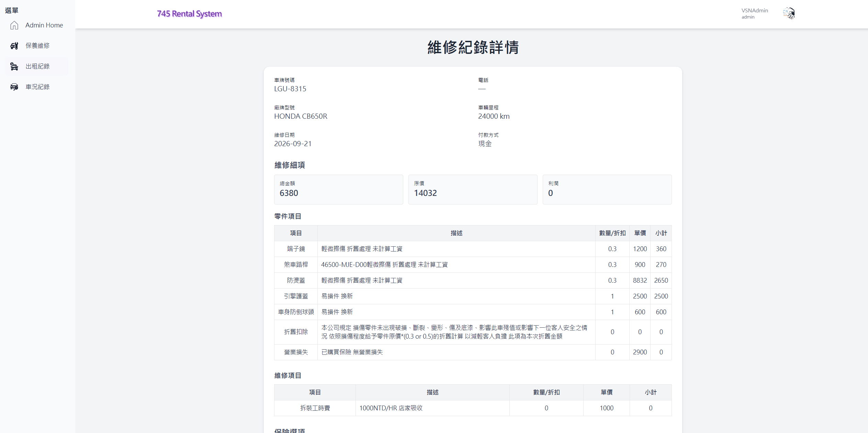This screenshot has width=868, height=433.
Task: Click the 折舊扣除 item cell
Action: [296, 332]
